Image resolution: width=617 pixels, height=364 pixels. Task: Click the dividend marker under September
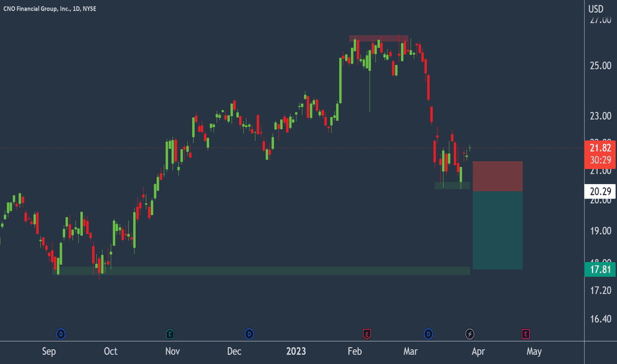61,334
